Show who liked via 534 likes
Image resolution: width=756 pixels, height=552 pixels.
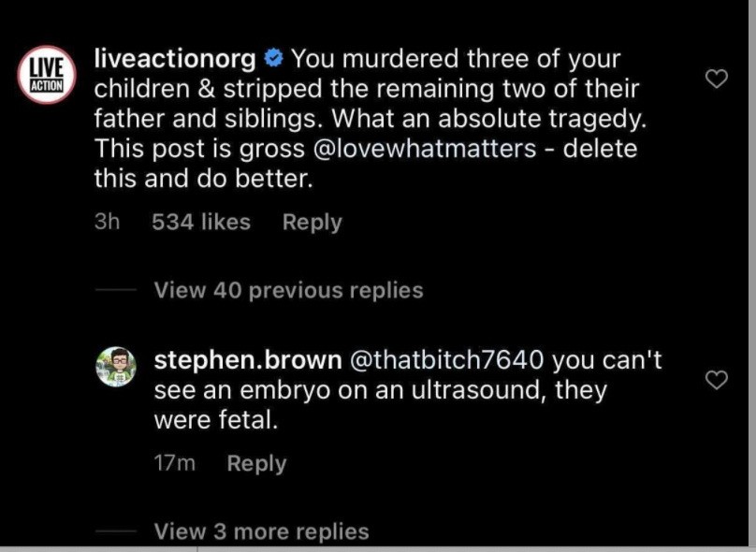point(201,222)
